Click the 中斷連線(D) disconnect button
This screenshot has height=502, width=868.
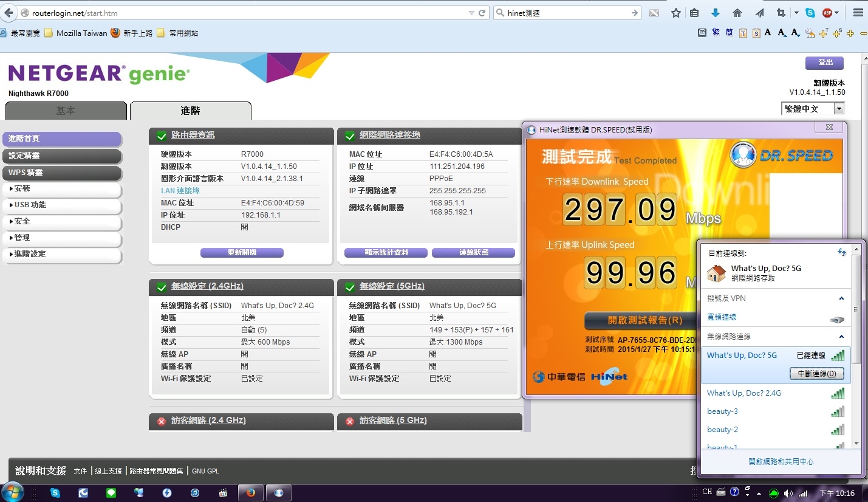816,374
